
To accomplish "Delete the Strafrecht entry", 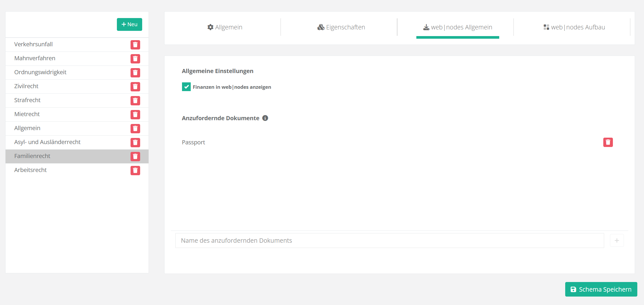I will [135, 101].
